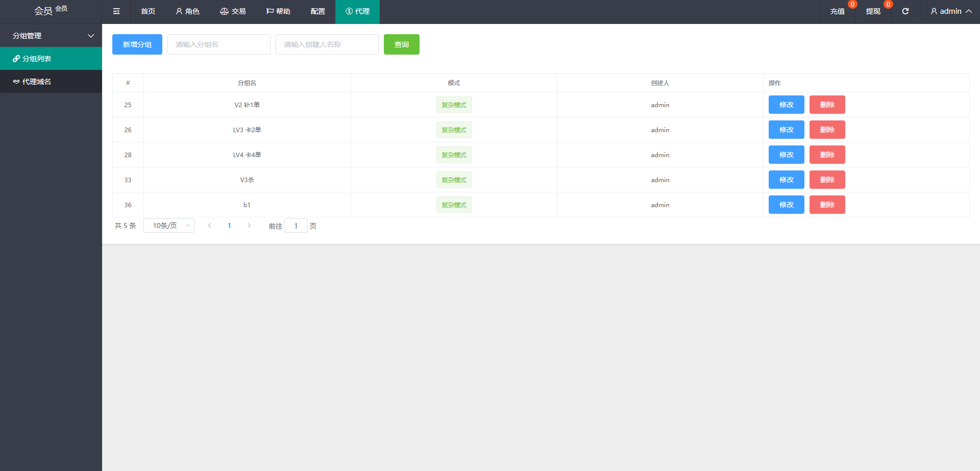Image resolution: width=980 pixels, height=471 pixels.
Task: Click the 复杂模式 tag in row 26
Action: pos(454,130)
